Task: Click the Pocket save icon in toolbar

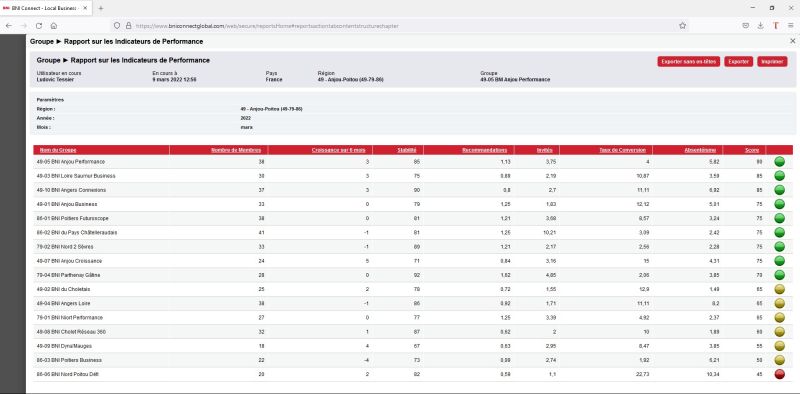Action: [x=745, y=26]
